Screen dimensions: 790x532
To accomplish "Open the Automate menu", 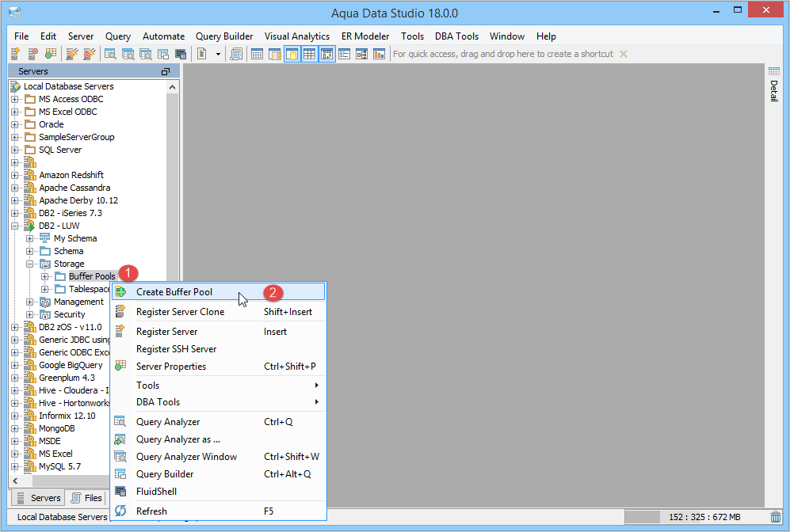I will click(163, 36).
